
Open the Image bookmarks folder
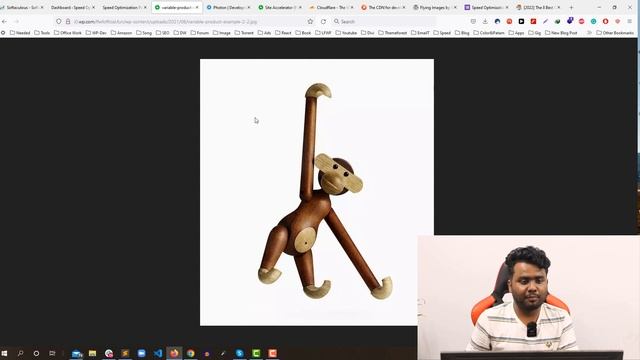click(222, 33)
